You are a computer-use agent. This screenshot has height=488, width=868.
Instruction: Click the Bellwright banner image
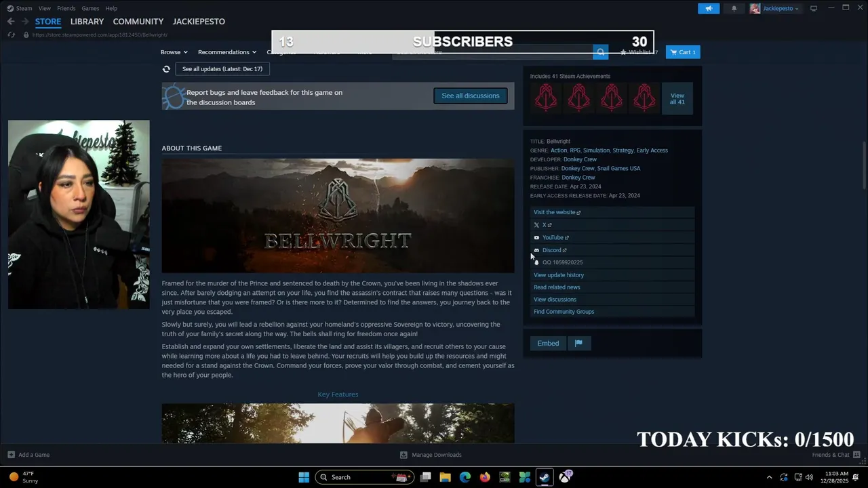[x=338, y=216]
